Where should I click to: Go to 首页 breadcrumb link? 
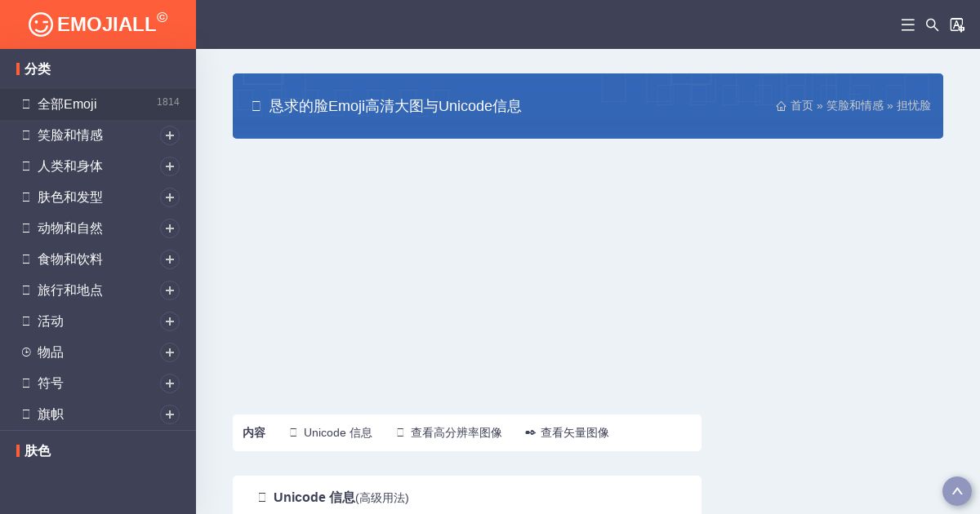point(802,106)
